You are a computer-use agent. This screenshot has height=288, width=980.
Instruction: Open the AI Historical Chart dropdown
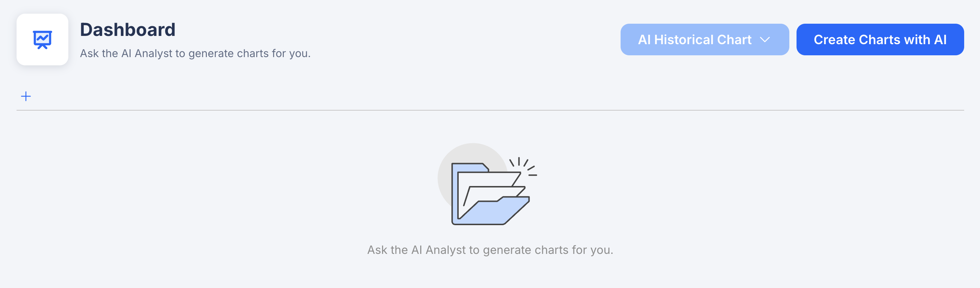point(704,40)
